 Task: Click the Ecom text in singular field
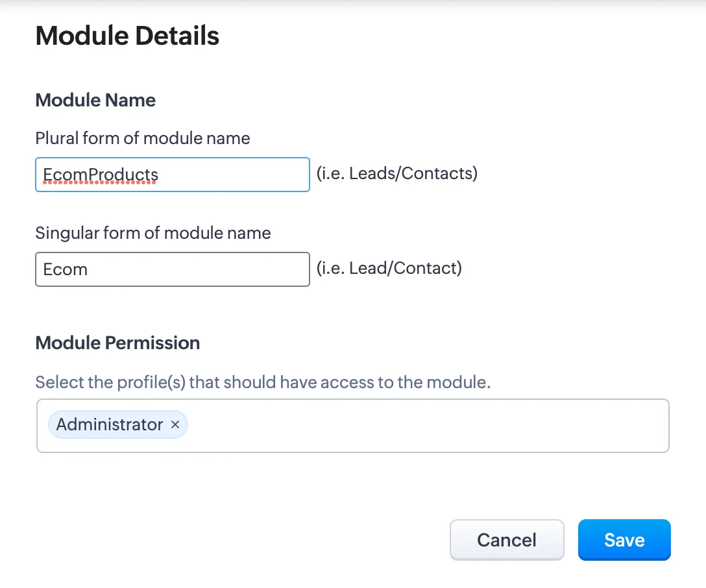tap(66, 269)
